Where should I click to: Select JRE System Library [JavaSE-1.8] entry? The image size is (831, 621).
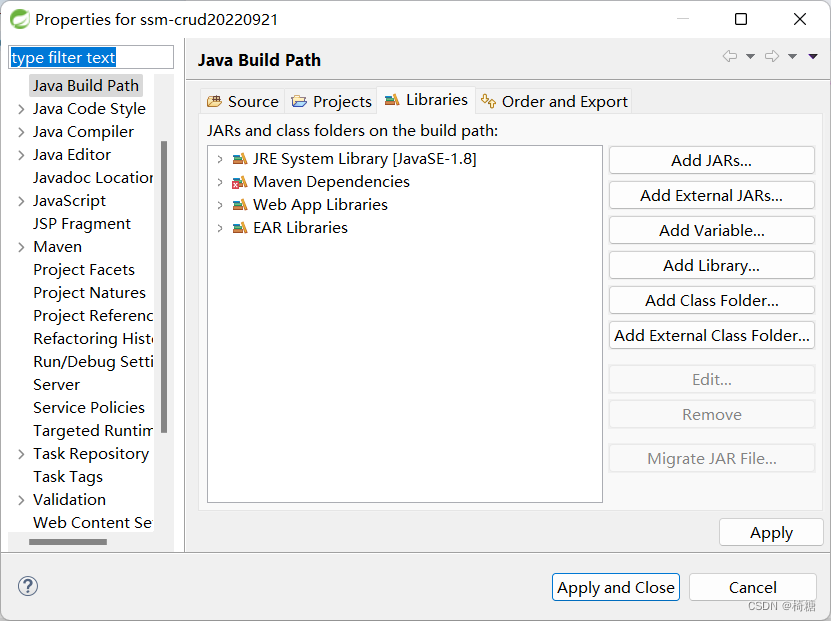(365, 159)
